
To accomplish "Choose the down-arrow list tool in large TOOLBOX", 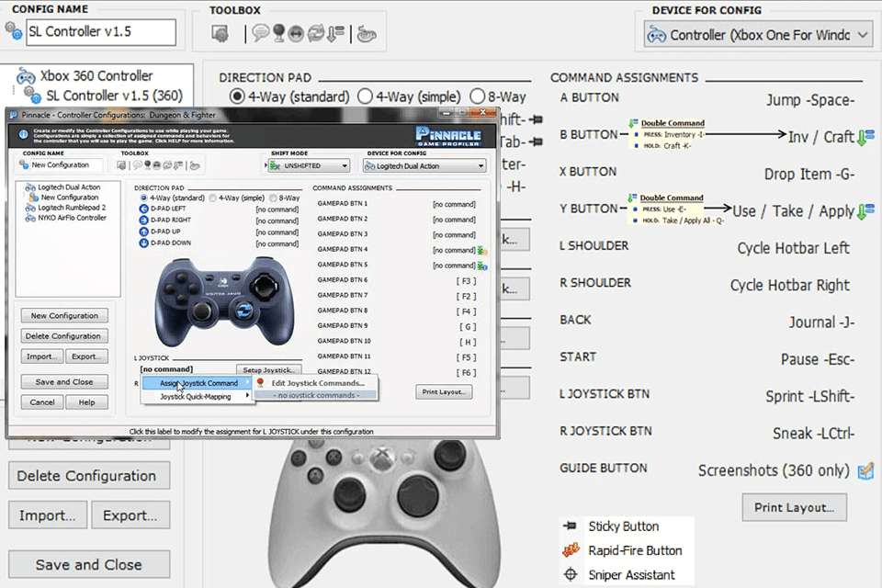I will click(335, 34).
